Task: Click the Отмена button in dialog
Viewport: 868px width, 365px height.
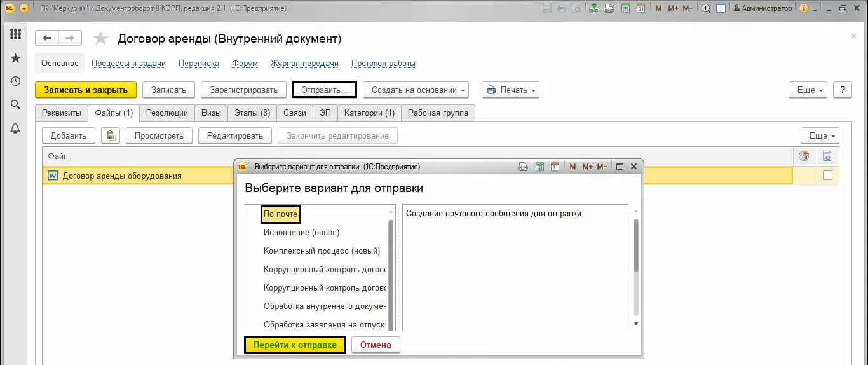Action: (x=376, y=345)
